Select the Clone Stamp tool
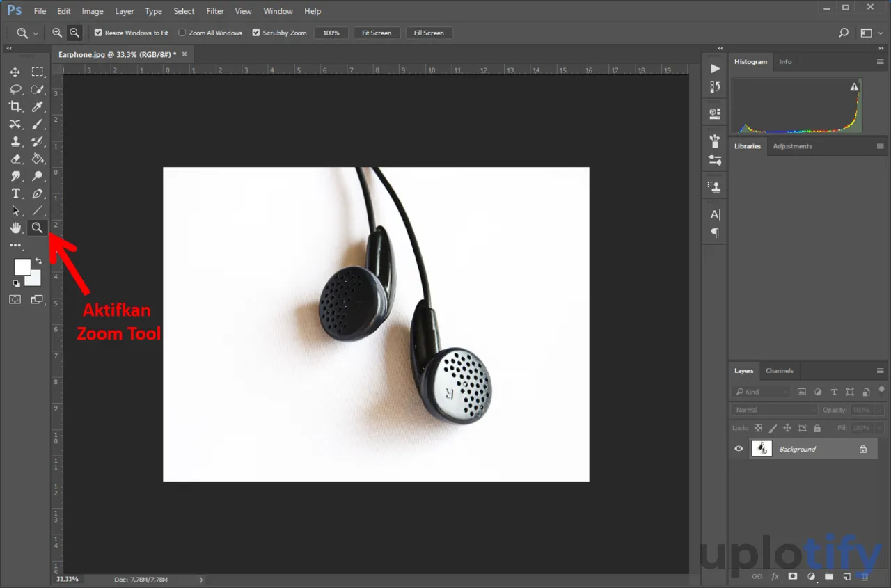Screen dimensions: 891x588 [15, 141]
